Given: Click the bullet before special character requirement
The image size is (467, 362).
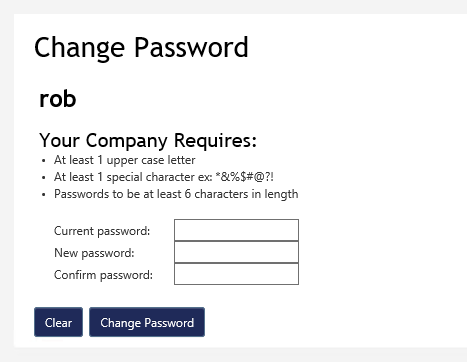Looking at the screenshot, I should [44, 178].
